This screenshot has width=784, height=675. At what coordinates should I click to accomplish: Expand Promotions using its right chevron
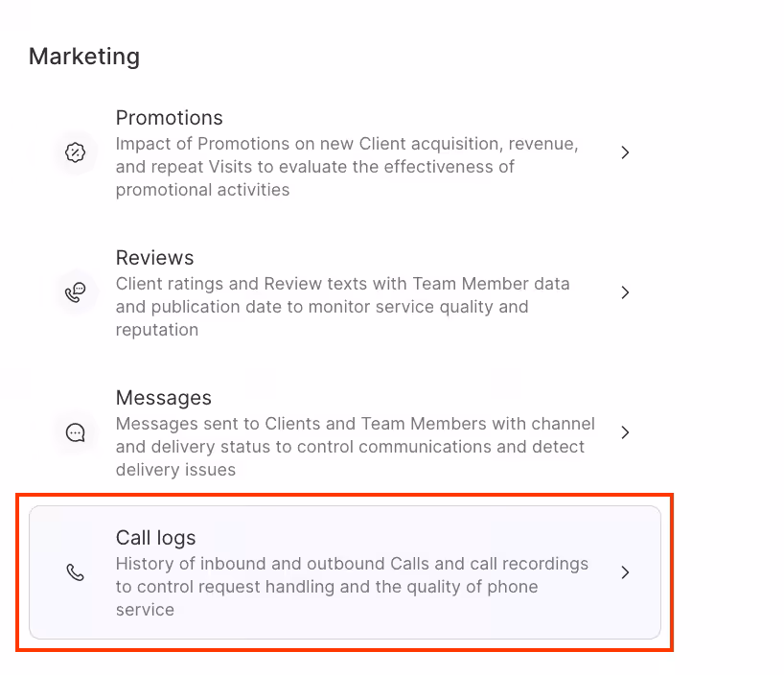(x=625, y=152)
